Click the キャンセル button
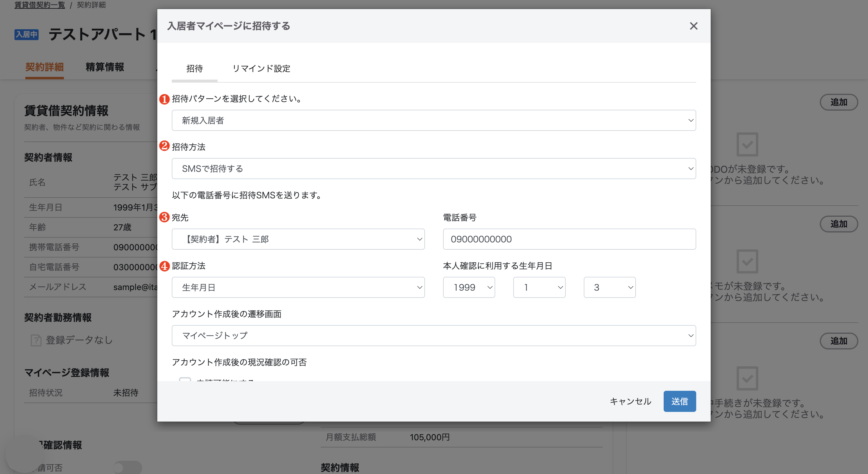This screenshot has width=868, height=474. pos(631,401)
